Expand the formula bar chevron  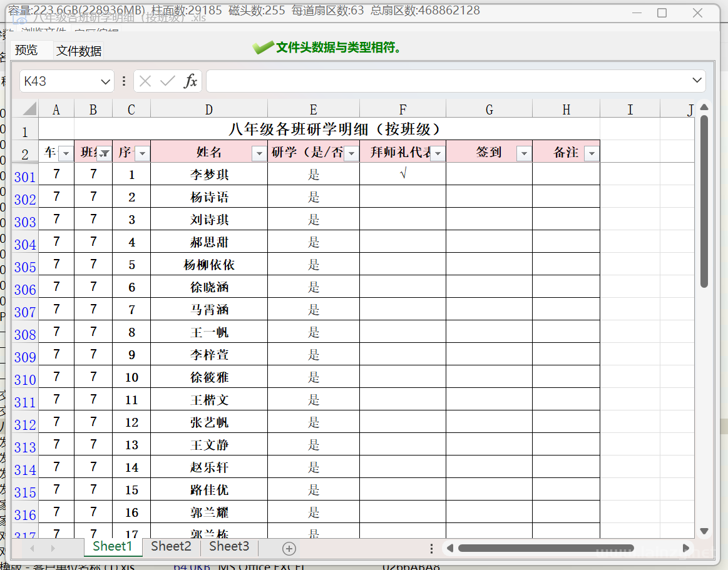pyautogui.click(x=697, y=81)
